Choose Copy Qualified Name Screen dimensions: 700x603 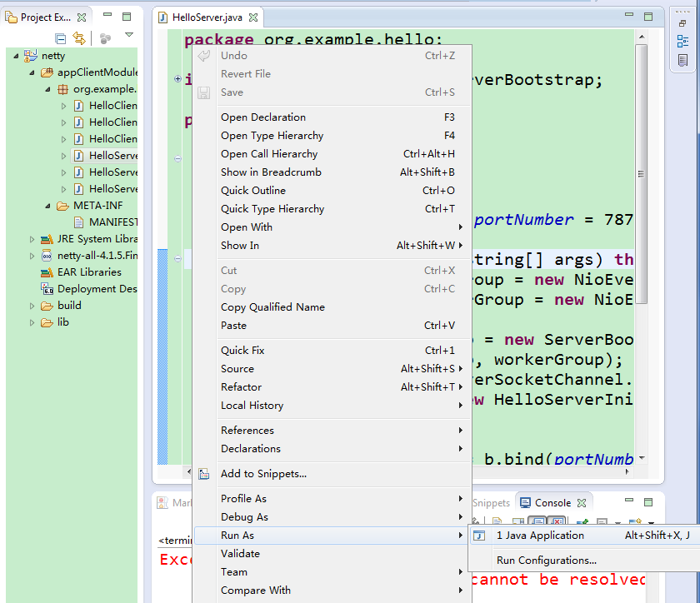pyautogui.click(x=332, y=307)
